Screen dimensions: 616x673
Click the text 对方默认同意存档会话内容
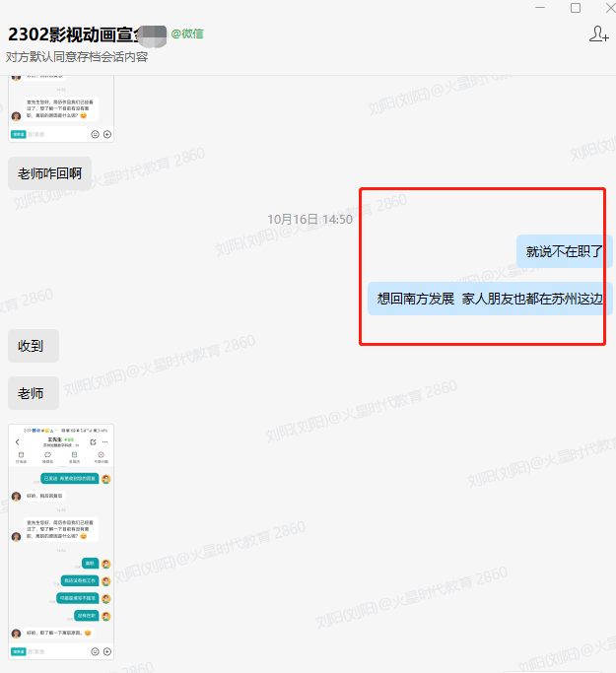77,57
